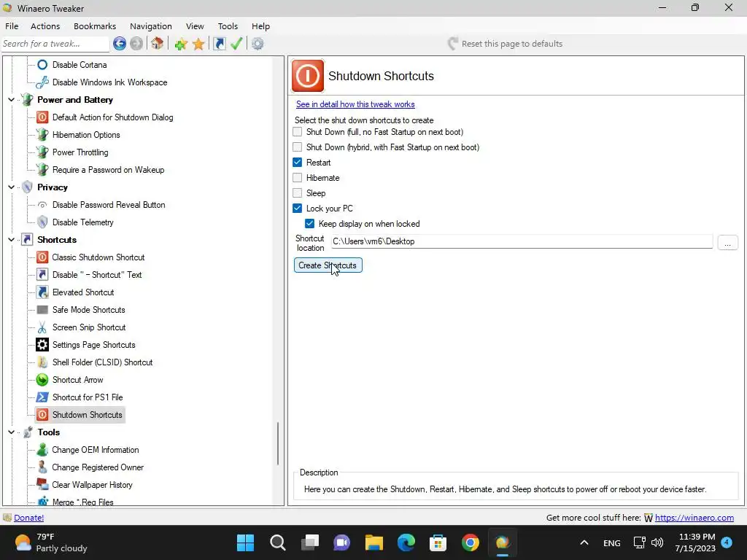
Task: Click the Donate! link
Action: (29, 518)
